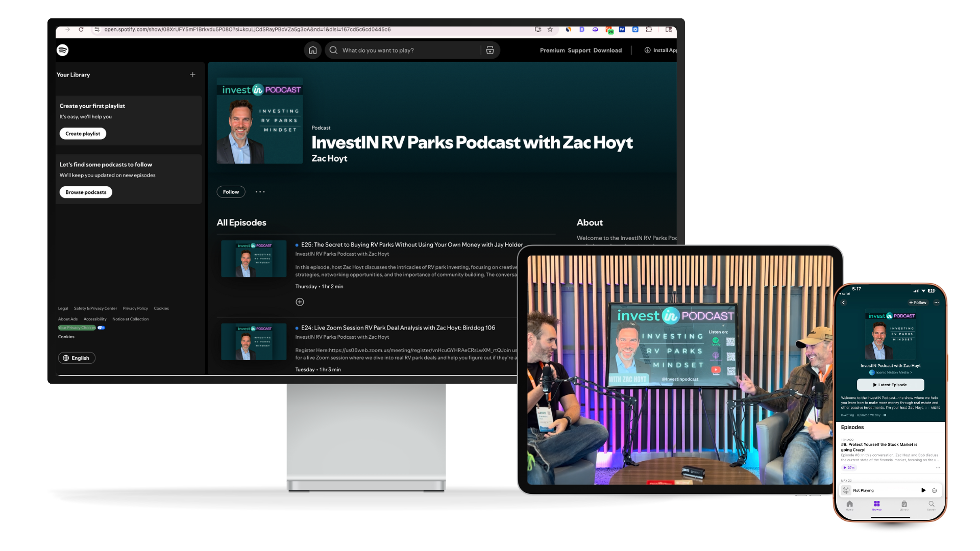The width and height of the screenshot is (980, 551).
Task: Tap + Follow on phone app
Action: tap(917, 303)
